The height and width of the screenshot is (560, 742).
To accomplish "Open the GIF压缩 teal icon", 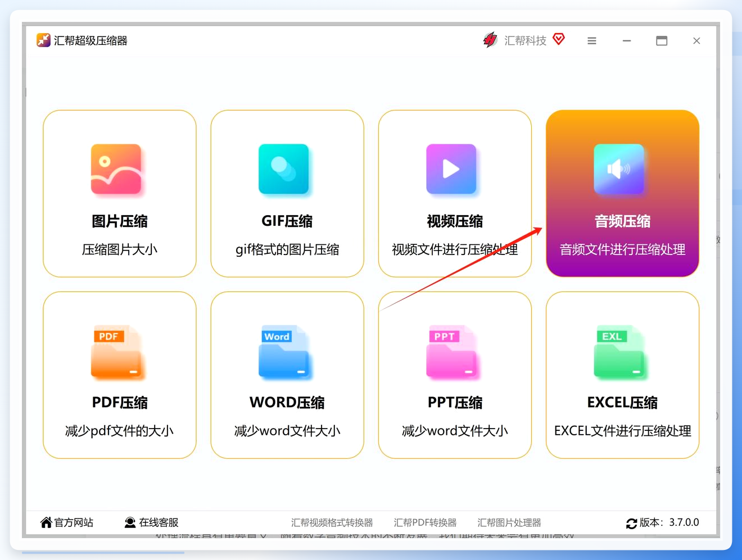I will pyautogui.click(x=284, y=169).
